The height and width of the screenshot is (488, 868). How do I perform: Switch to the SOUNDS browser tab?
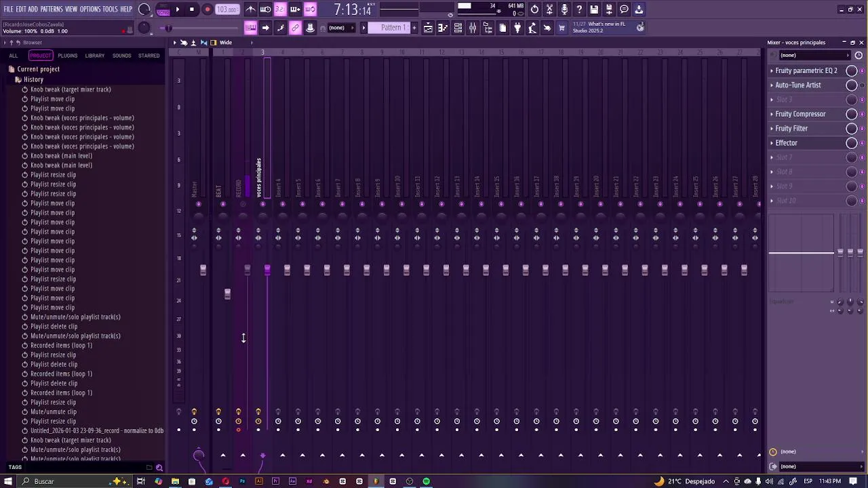[121, 56]
